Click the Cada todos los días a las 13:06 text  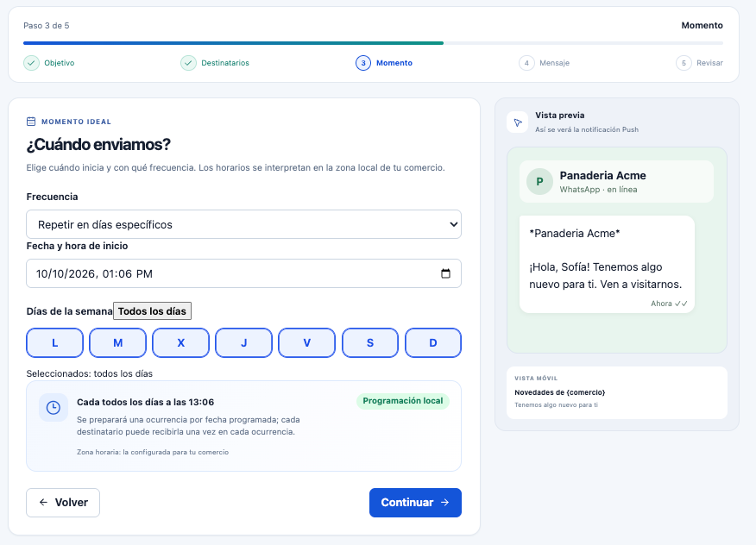[146, 402]
